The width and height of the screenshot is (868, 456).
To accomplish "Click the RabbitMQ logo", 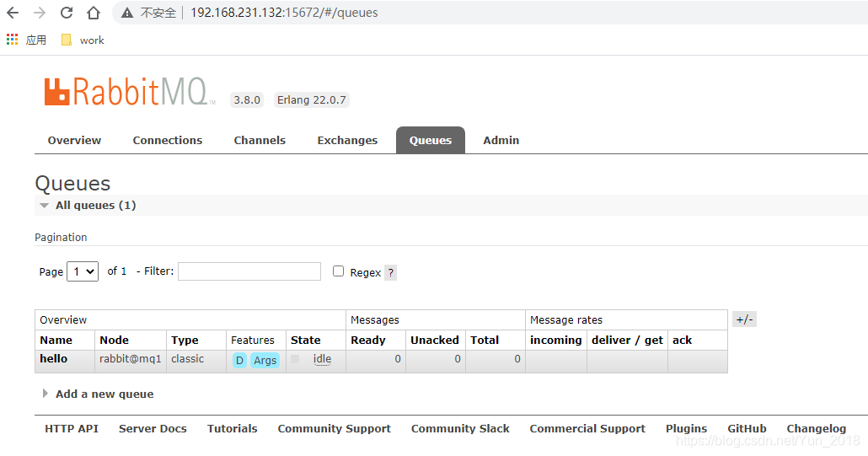I will [129, 92].
